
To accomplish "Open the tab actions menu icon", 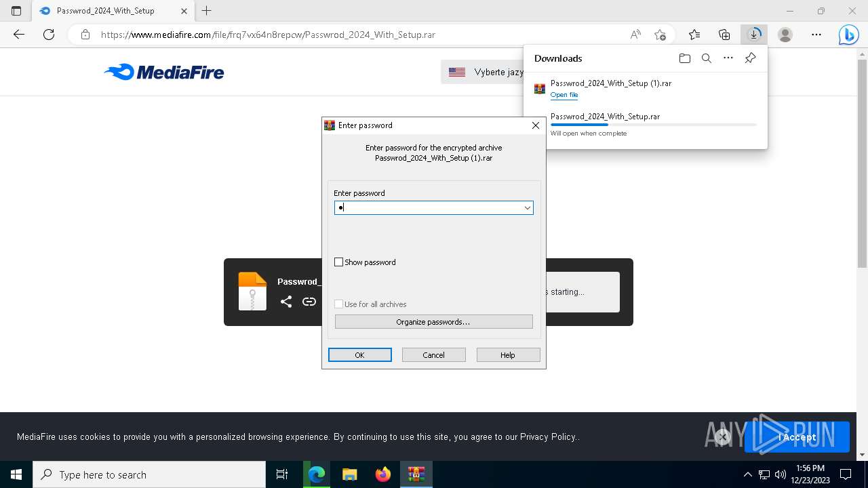I will click(x=16, y=11).
